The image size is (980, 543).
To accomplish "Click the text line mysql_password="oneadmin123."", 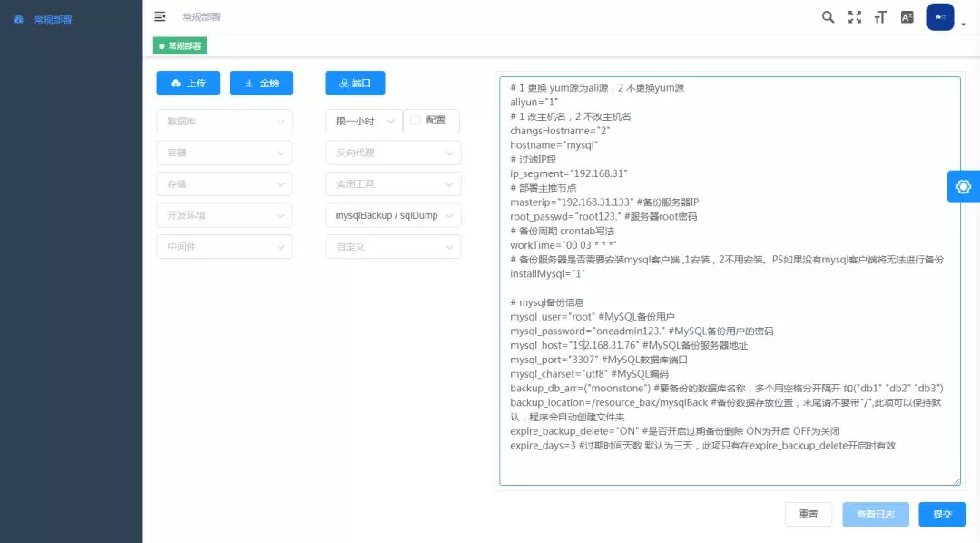I will tap(642, 331).
